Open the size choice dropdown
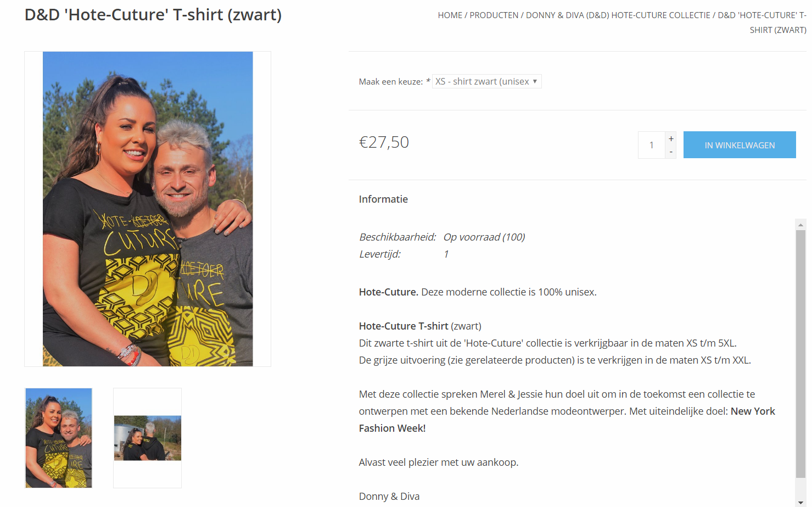812x507 pixels. pos(486,81)
